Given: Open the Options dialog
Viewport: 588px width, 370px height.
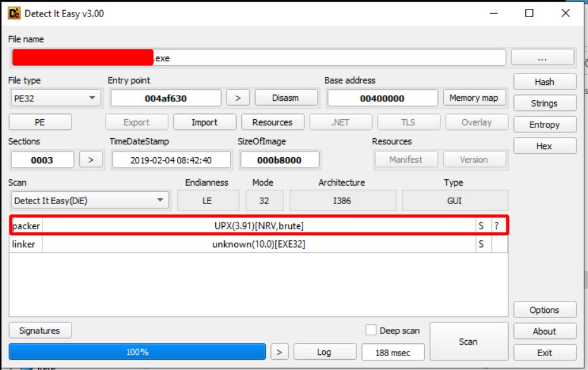Looking at the screenshot, I should (x=544, y=310).
